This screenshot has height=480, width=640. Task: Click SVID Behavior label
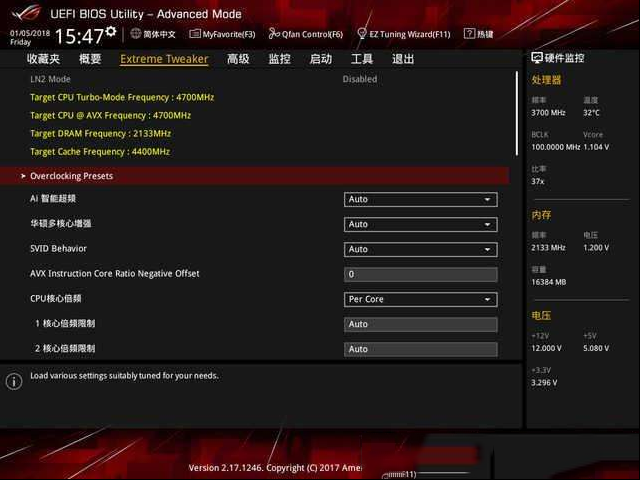tap(58, 249)
